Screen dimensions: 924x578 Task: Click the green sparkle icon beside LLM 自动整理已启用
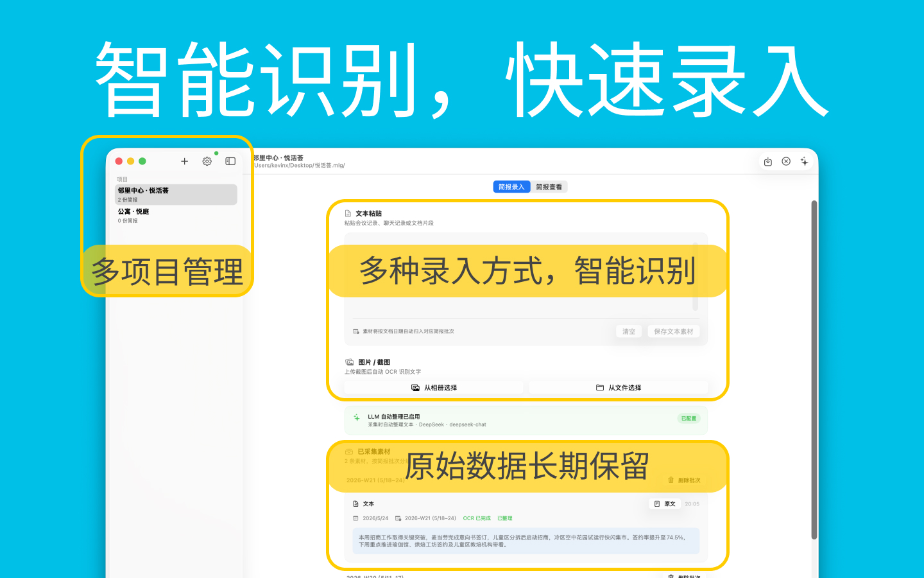pyautogui.click(x=356, y=417)
